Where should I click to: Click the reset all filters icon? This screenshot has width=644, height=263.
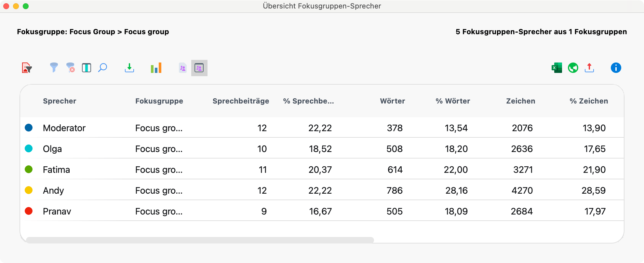tap(71, 68)
